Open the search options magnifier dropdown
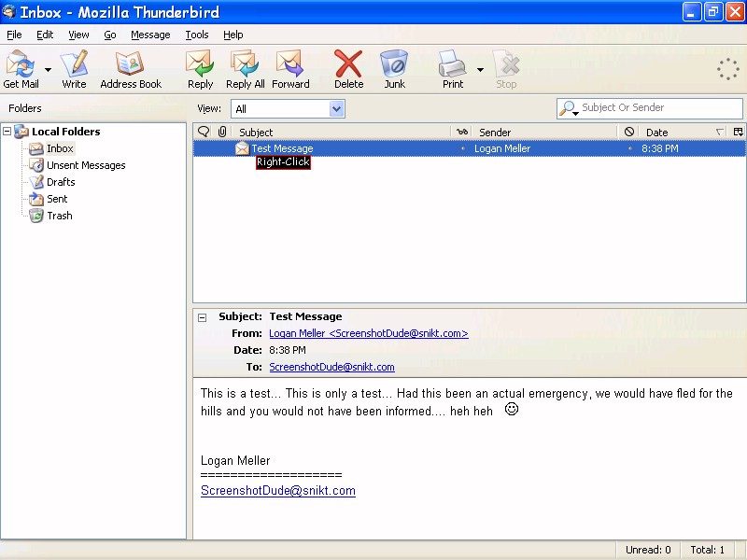747x560 pixels. 569,108
